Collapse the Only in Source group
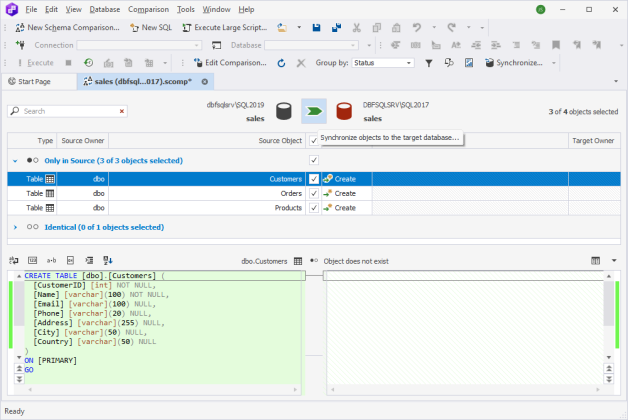 [x=15, y=161]
